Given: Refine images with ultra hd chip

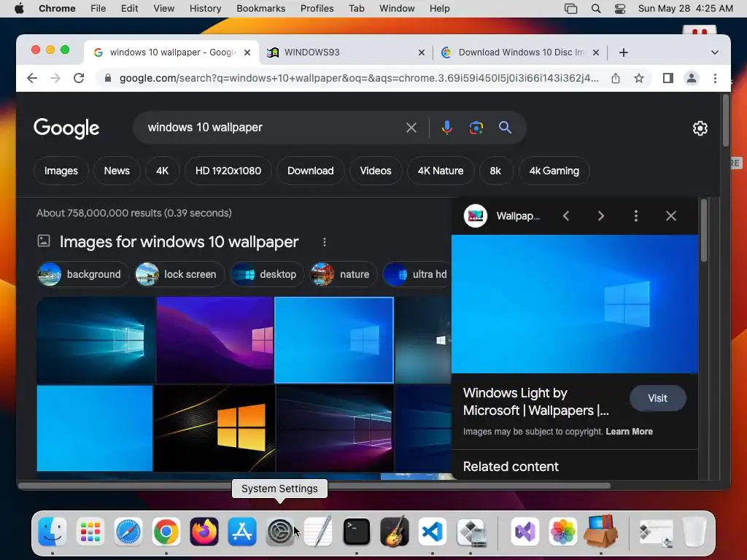Looking at the screenshot, I should coord(417,274).
